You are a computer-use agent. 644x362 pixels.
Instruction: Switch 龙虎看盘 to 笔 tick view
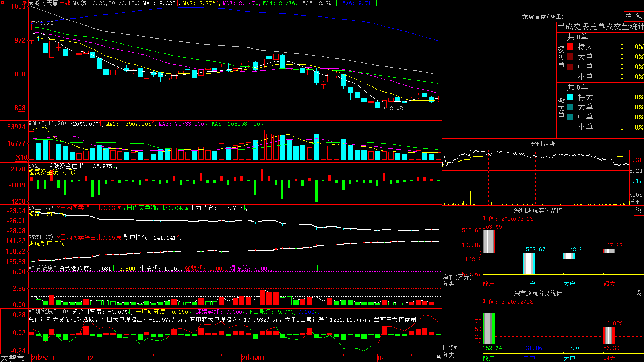639,16
